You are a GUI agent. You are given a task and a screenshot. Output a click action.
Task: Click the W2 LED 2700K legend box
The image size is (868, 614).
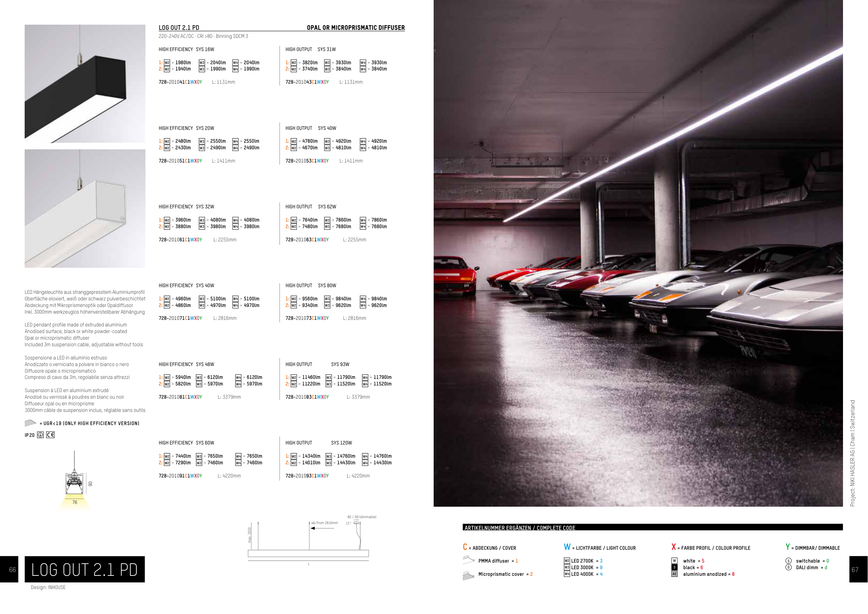pos(567,561)
